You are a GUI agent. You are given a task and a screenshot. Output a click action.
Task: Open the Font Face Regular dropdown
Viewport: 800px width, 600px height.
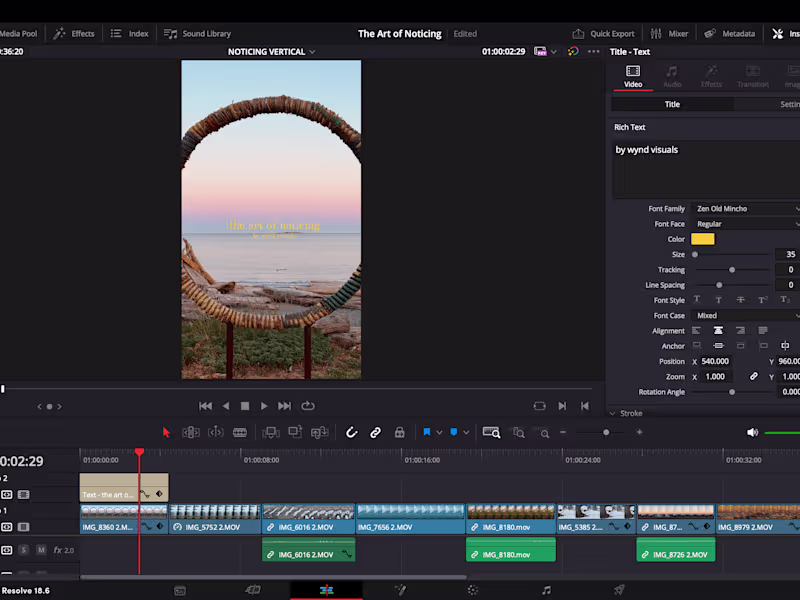pos(745,224)
